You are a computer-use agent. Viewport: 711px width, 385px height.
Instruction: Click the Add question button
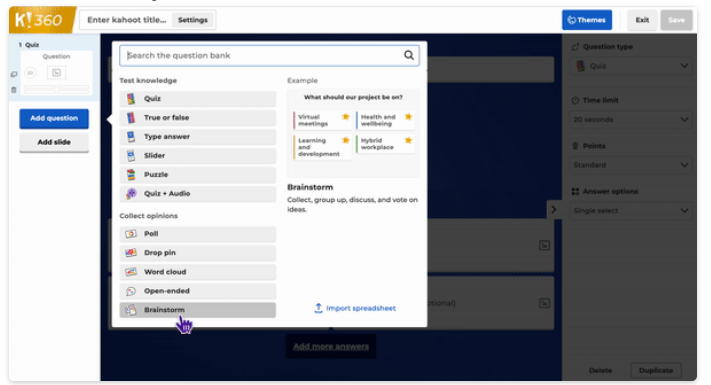pyautogui.click(x=54, y=119)
